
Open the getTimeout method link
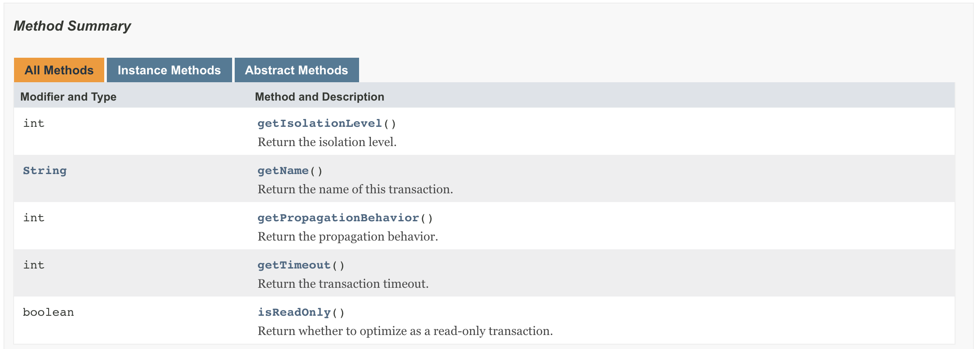coord(294,265)
